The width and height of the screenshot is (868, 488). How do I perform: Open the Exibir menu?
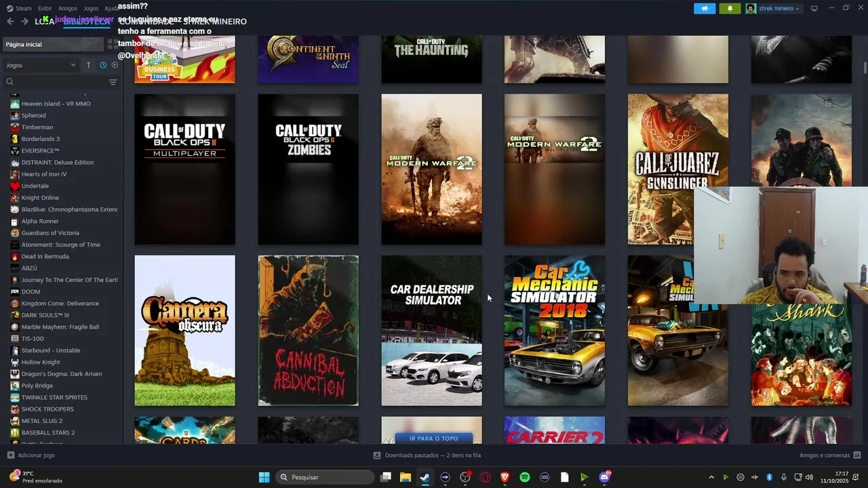coord(45,8)
